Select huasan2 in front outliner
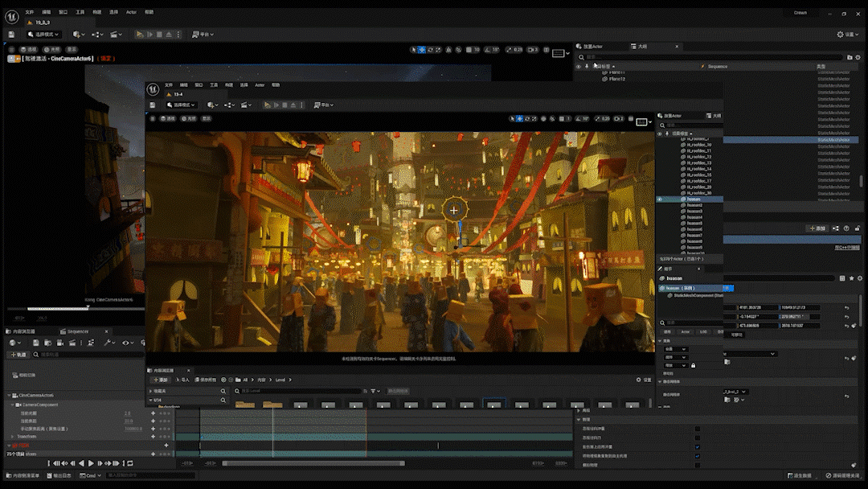868x489 pixels. click(694, 205)
